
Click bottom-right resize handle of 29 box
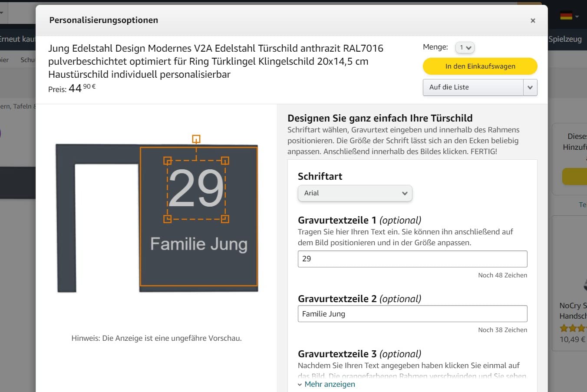click(225, 219)
